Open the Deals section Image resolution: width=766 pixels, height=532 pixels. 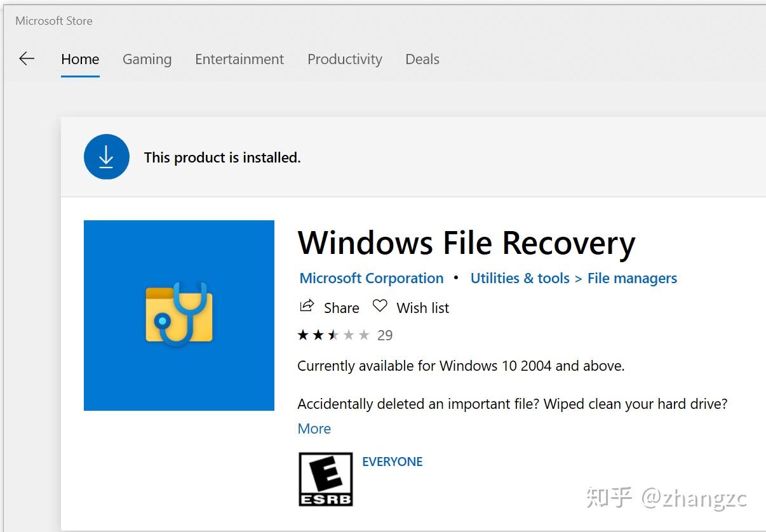(x=422, y=59)
